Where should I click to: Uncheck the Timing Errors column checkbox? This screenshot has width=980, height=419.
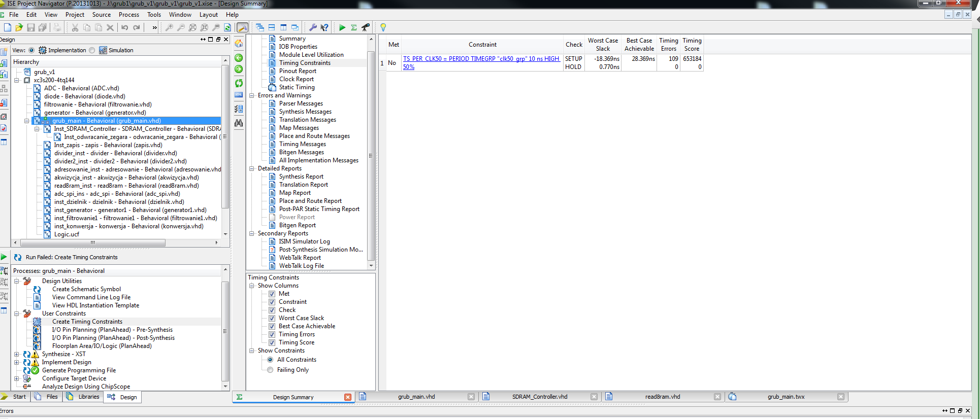click(272, 334)
